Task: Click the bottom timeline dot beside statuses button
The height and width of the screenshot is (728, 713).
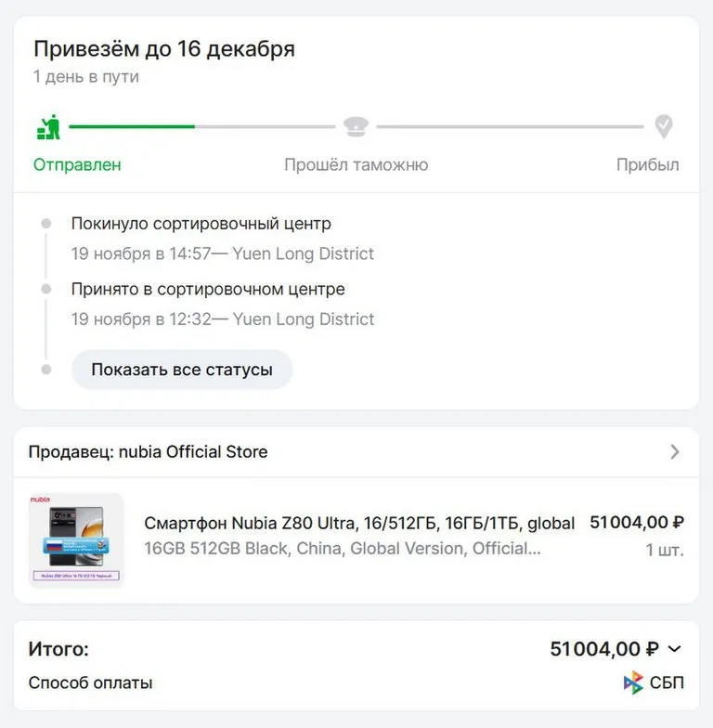Action: click(46, 370)
